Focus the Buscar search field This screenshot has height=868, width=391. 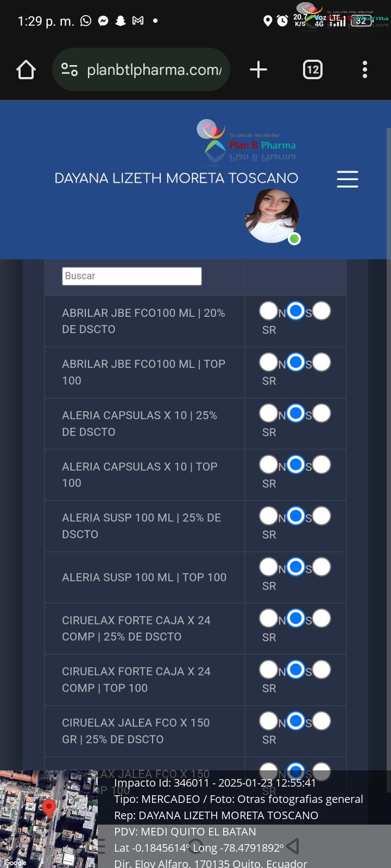tap(132, 276)
